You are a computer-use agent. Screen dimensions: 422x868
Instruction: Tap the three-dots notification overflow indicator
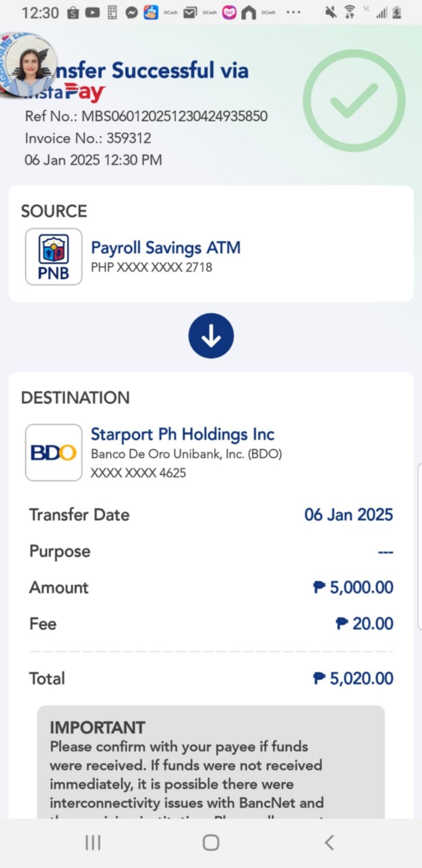pos(293,12)
